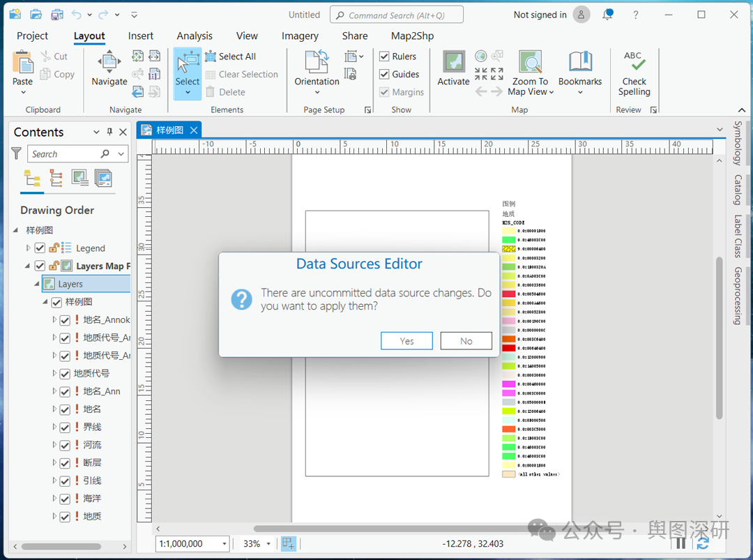Open the Bookmarks icon
Viewport: 753px width, 560px height.
coord(580,61)
